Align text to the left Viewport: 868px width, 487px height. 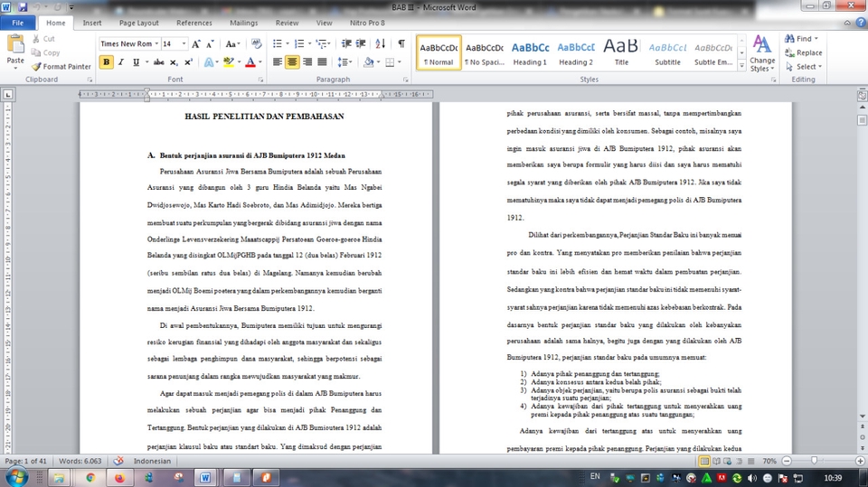pyautogui.click(x=278, y=62)
